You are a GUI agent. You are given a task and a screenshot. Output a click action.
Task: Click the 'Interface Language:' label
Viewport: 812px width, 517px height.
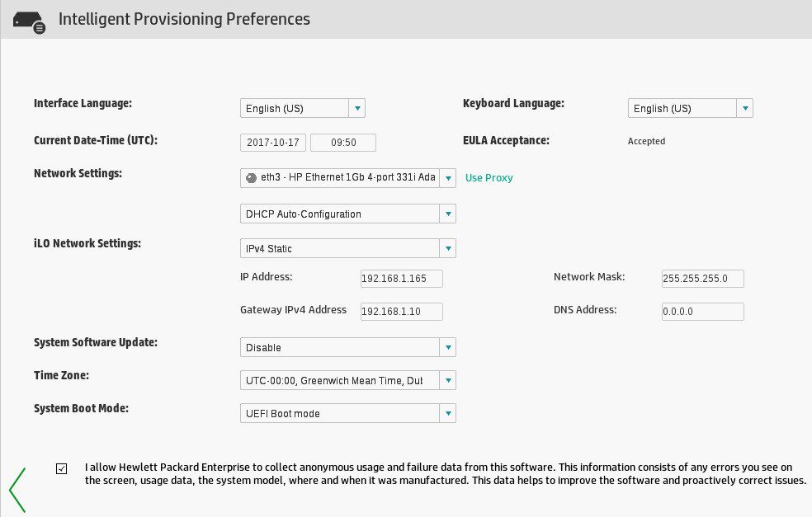[x=83, y=104]
